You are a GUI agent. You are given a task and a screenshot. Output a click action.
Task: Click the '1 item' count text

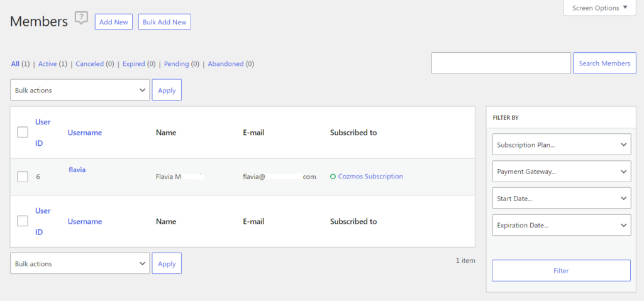[465, 260]
